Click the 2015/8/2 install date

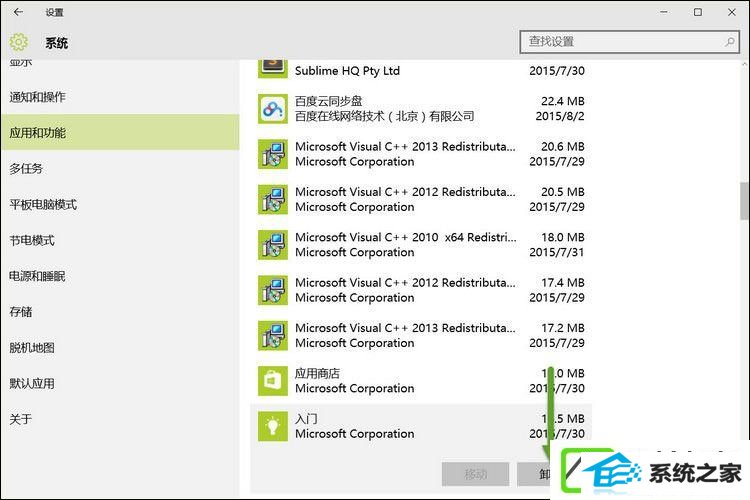(x=560, y=116)
